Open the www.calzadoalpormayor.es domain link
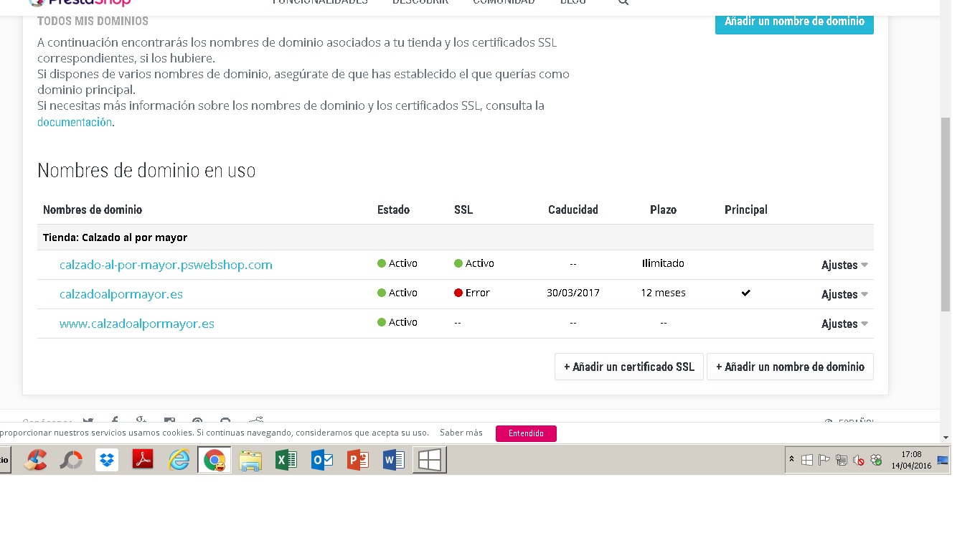This screenshot has height=551, width=980. [137, 324]
